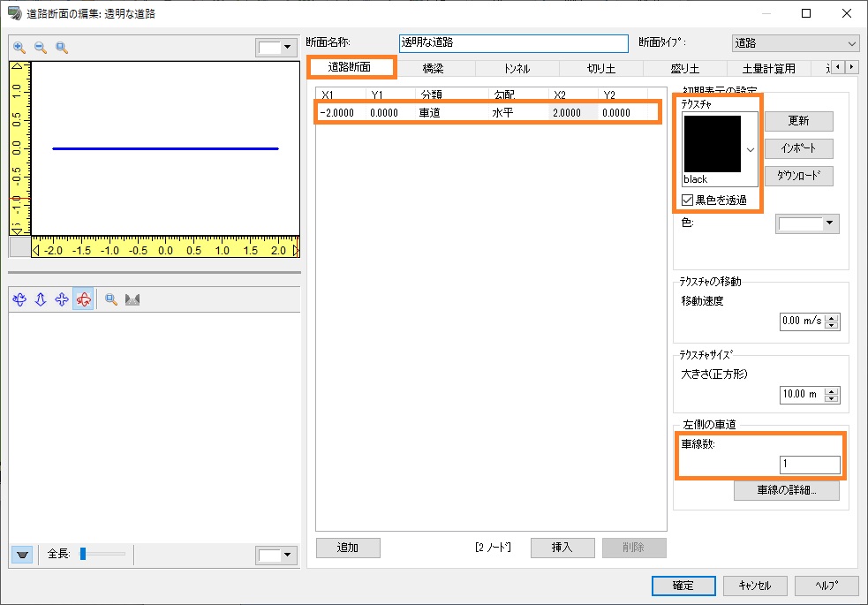Adjust the 全長 slider handle

point(83,554)
